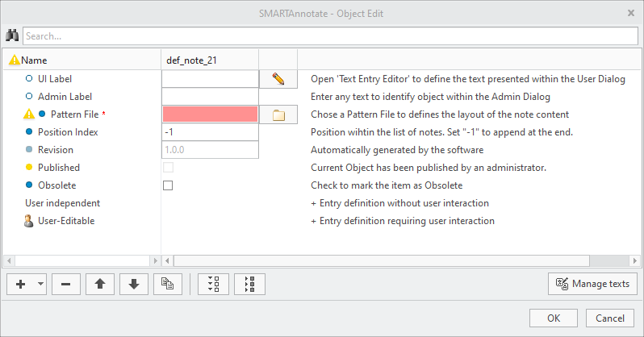Select the Published row label

pos(59,168)
